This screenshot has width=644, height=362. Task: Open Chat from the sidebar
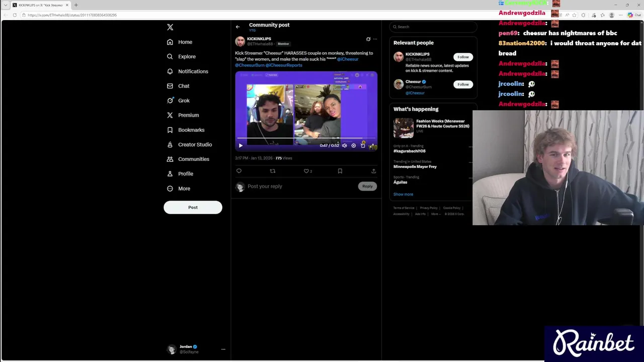[x=178, y=86]
